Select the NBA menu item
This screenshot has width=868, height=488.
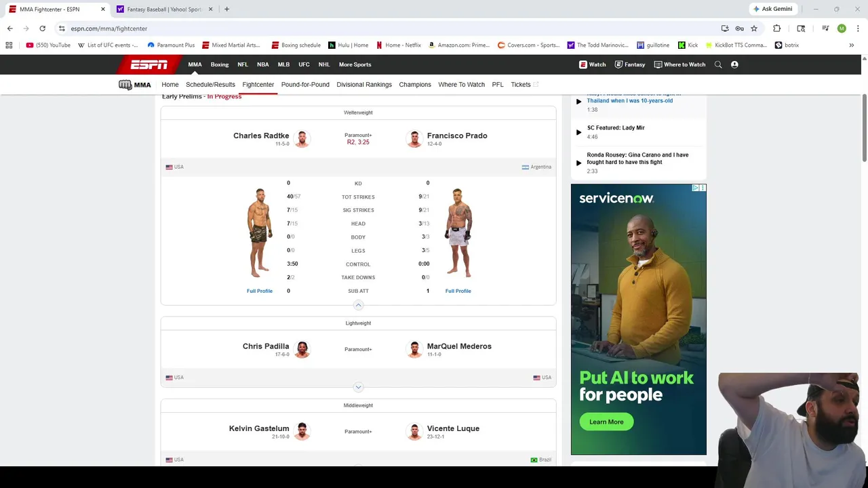(x=262, y=64)
